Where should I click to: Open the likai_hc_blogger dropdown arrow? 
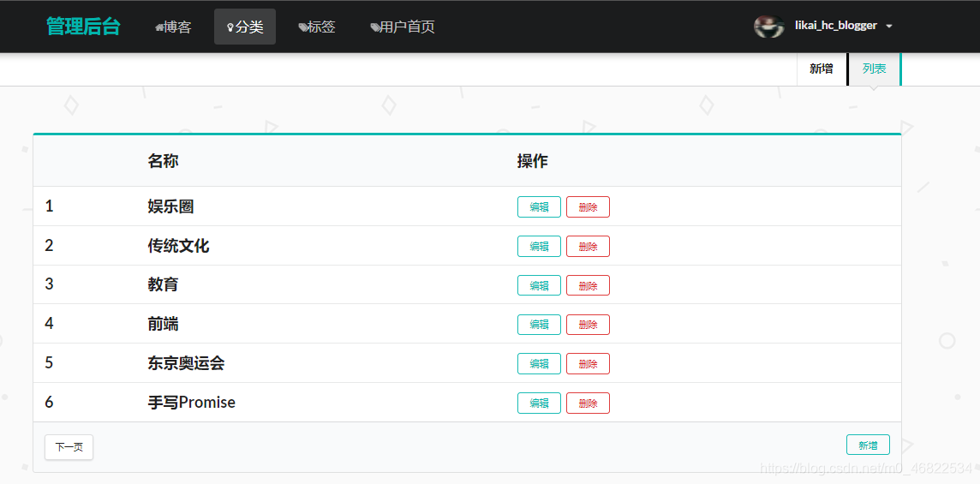(889, 27)
